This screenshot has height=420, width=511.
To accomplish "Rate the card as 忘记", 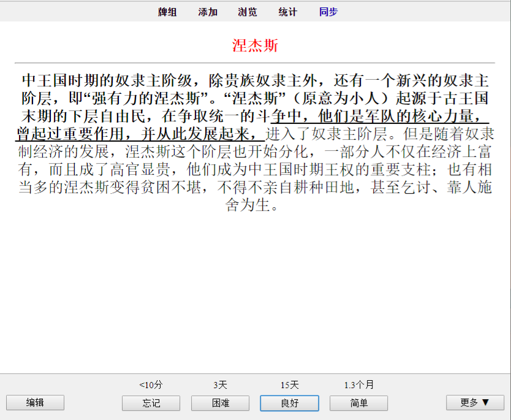I will (x=151, y=403).
